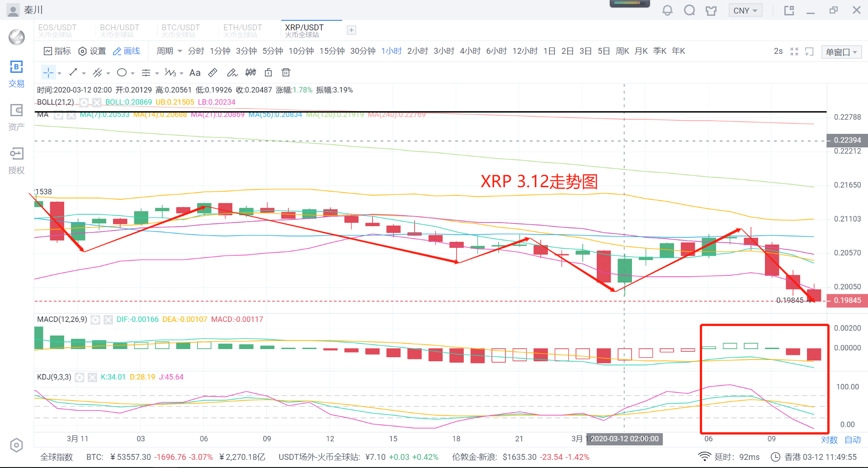Click the delete drawings trash icon
The image size is (868, 468).
tap(286, 72)
